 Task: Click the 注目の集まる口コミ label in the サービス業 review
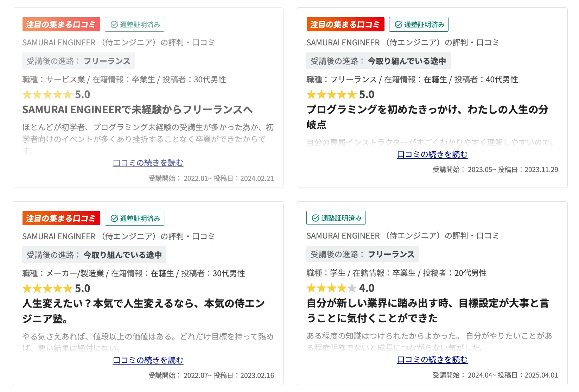point(61,24)
